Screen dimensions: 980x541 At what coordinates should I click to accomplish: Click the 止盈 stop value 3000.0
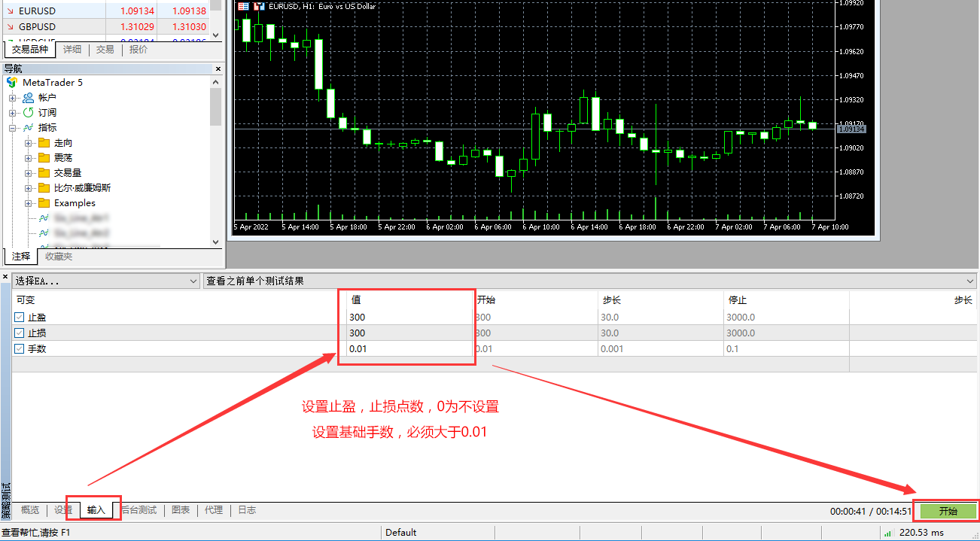[741, 317]
